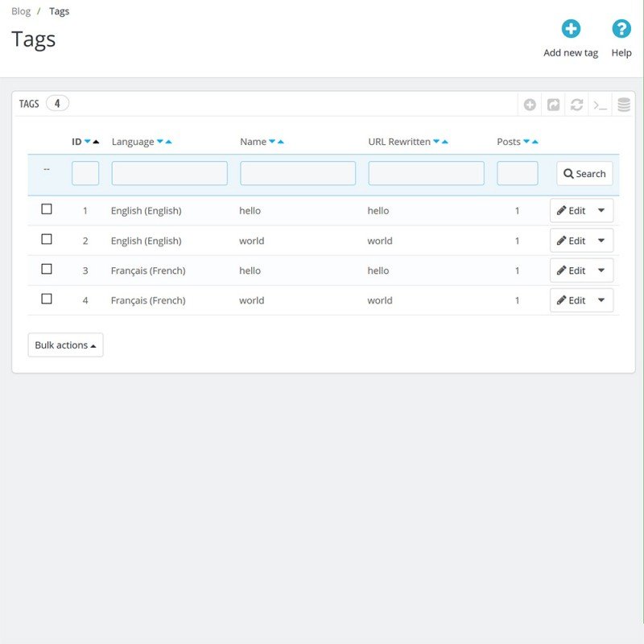Show the SQL query terminal icon
This screenshot has height=644, width=644.
click(600, 105)
